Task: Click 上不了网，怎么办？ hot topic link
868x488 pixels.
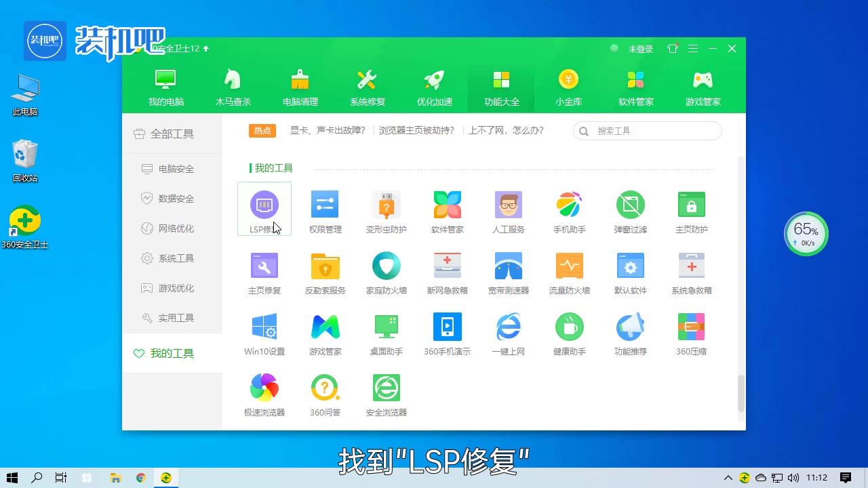Action: [x=506, y=131]
